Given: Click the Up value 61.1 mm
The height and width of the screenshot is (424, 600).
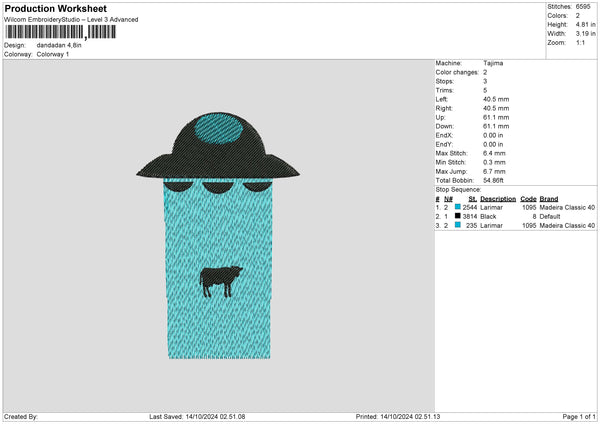Looking at the screenshot, I should point(496,117).
